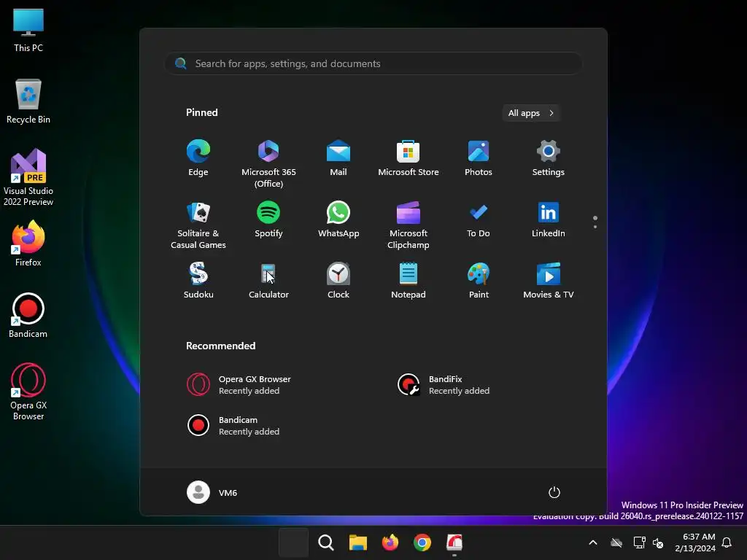
Task: Select Opera GX Browser desktop shortcut
Action: (x=28, y=392)
